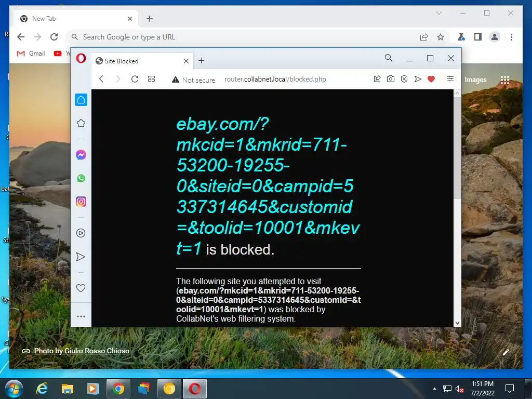The height and width of the screenshot is (399, 532).
Task: Click Opera address bar share/edit icon
Action: [x=377, y=79]
